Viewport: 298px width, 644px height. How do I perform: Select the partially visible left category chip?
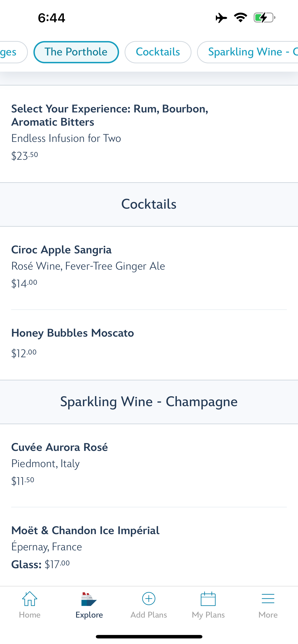pos(11,52)
